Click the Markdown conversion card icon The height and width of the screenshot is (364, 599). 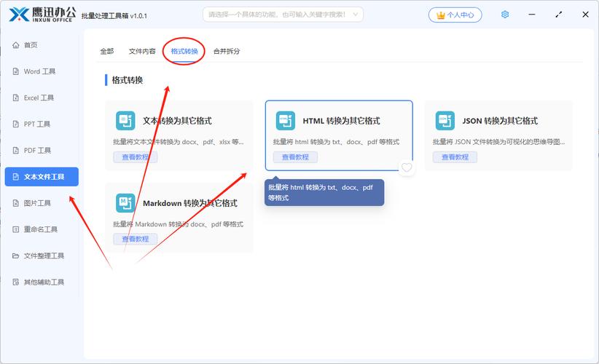point(125,203)
